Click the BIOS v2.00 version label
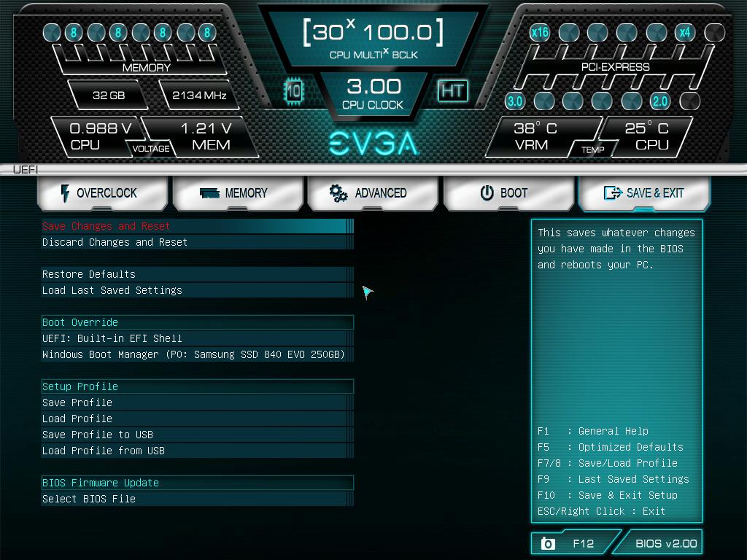 click(x=665, y=542)
